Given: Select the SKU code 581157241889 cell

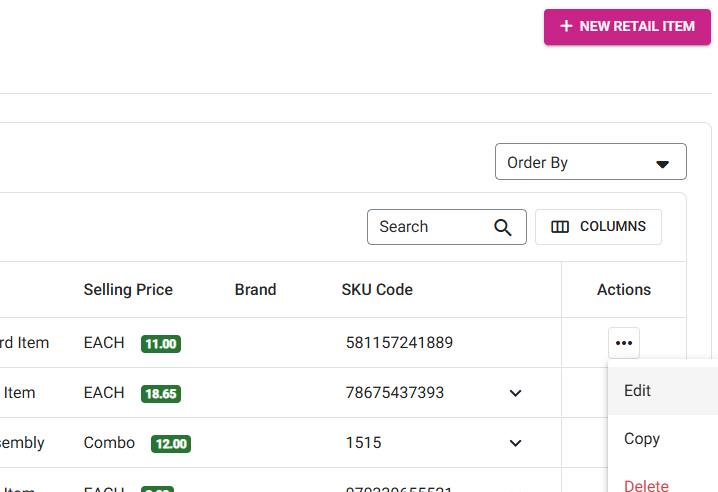Looking at the screenshot, I should tap(399, 343).
